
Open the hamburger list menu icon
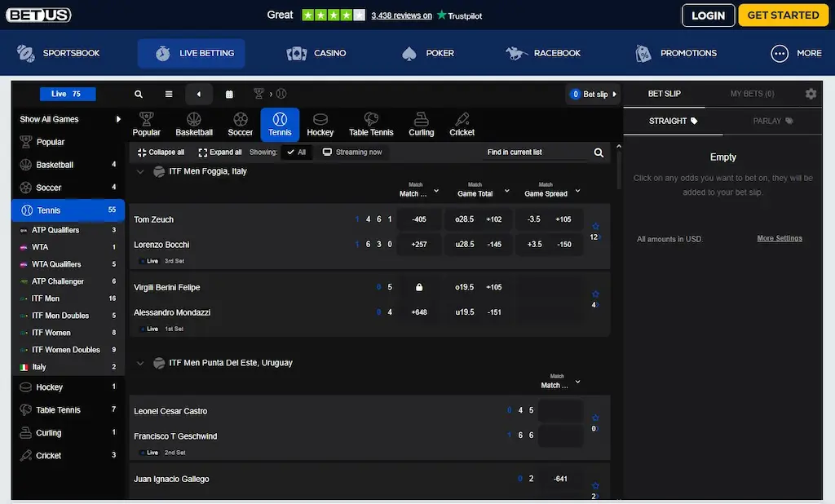tap(169, 95)
